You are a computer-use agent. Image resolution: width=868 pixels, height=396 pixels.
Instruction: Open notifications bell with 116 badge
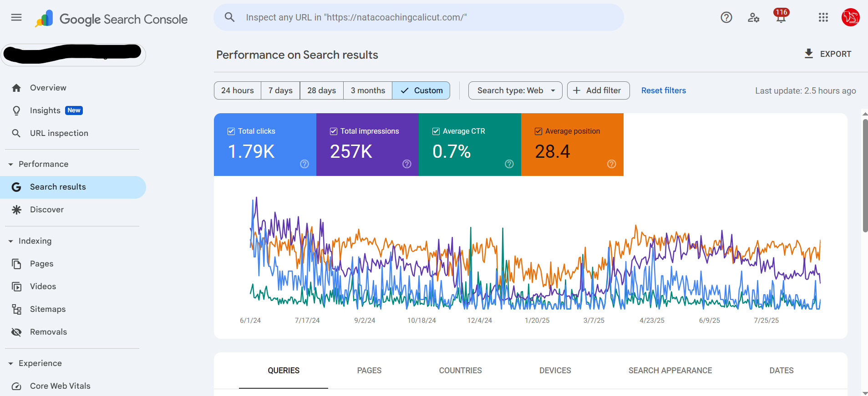(781, 16)
